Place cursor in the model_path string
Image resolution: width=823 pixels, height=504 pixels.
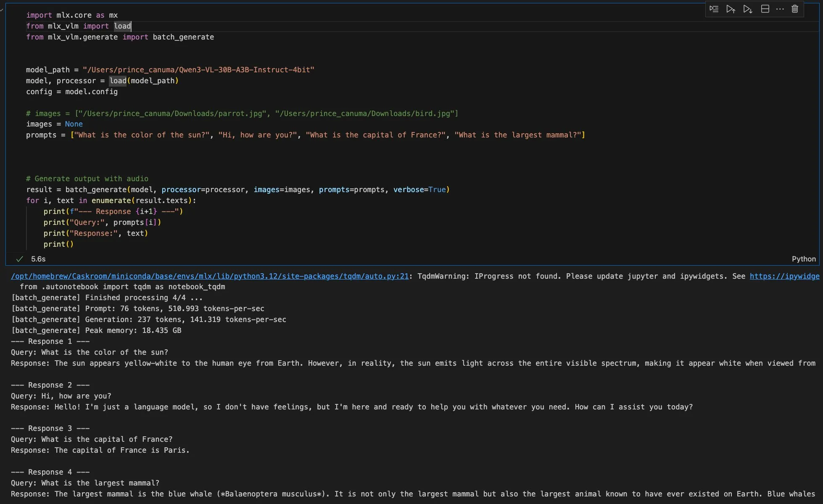[198, 70]
